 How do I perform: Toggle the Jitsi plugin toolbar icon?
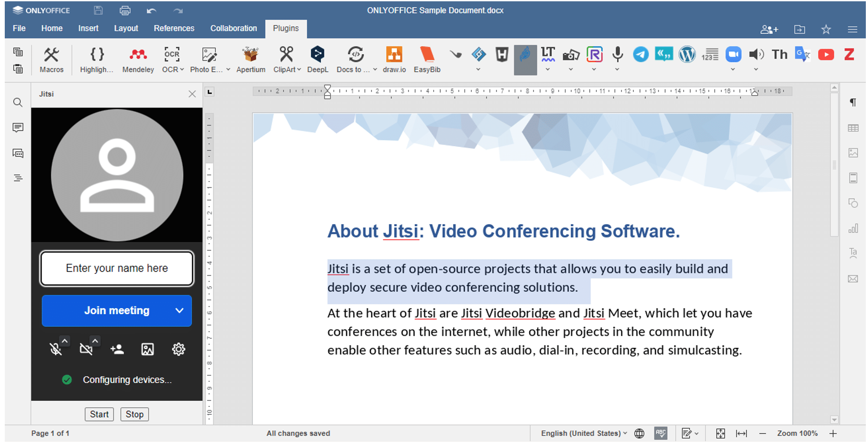pos(525,59)
